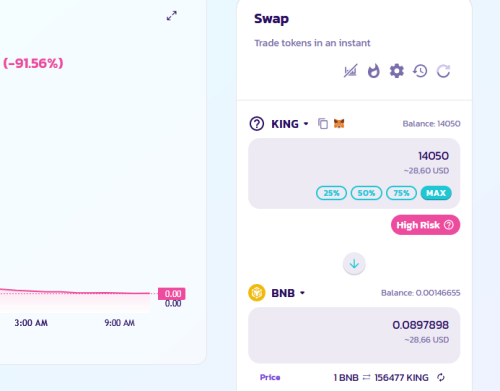Select 25% of KING balance

[331, 193]
